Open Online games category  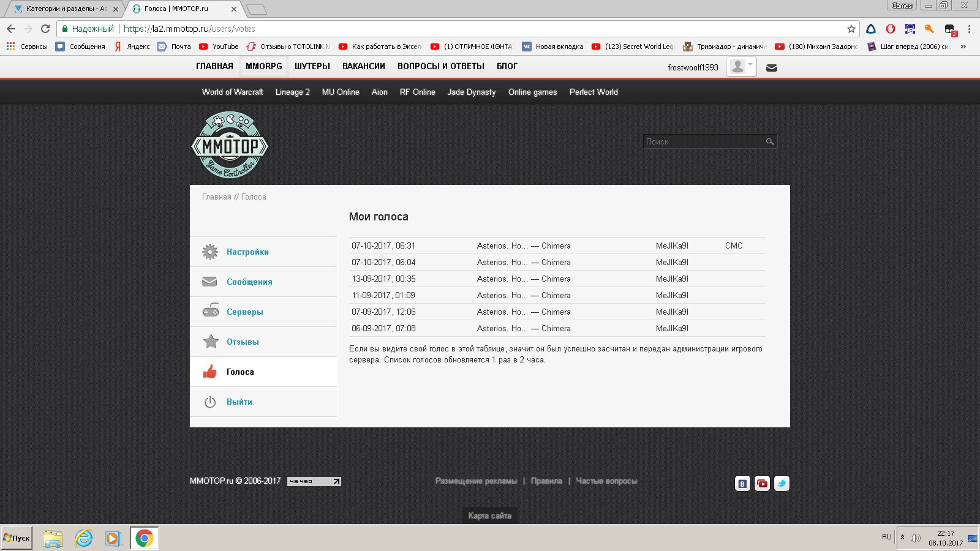(533, 92)
